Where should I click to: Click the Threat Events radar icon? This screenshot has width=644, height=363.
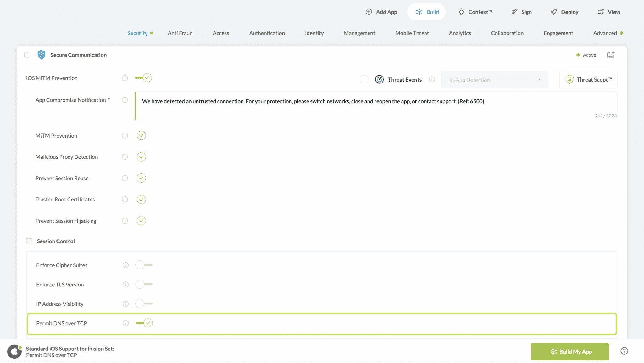pyautogui.click(x=380, y=80)
